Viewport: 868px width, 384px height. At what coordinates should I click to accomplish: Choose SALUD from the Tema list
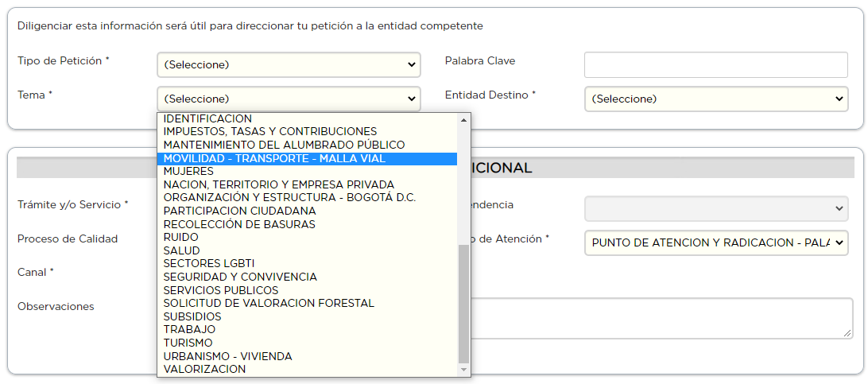pyautogui.click(x=182, y=250)
